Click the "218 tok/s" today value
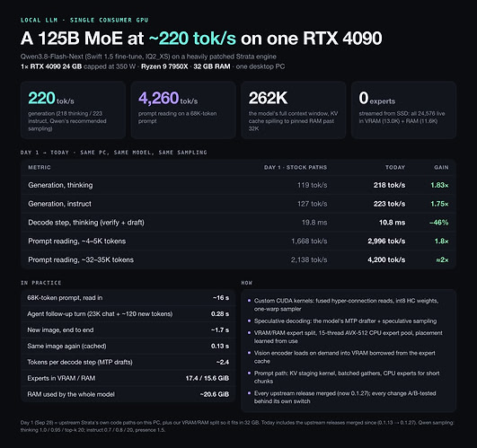Image resolution: width=477 pixels, height=448 pixels. [389, 185]
